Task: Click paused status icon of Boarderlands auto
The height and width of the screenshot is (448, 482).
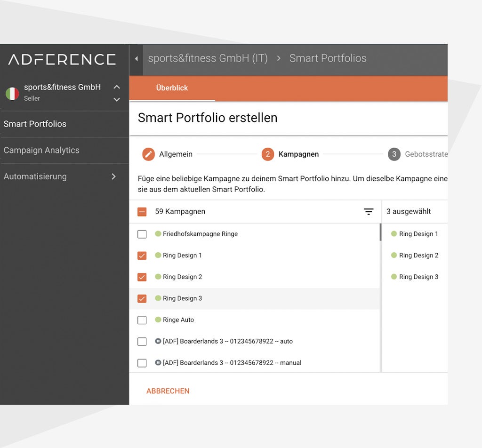Action: click(x=158, y=341)
